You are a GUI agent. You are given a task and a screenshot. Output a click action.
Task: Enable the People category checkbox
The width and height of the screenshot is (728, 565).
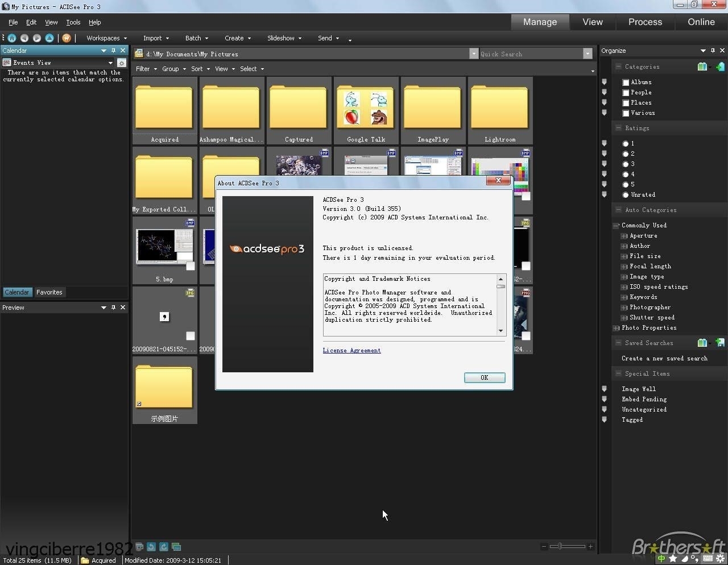[x=626, y=93]
